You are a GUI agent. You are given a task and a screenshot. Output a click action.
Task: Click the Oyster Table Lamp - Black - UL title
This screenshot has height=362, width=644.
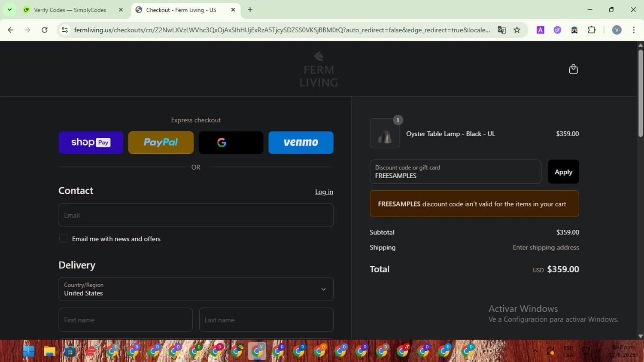click(x=451, y=134)
